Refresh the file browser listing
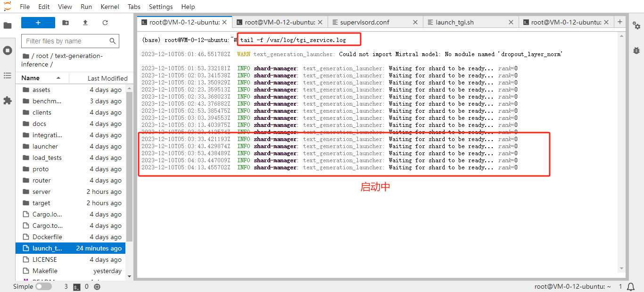 (105, 23)
